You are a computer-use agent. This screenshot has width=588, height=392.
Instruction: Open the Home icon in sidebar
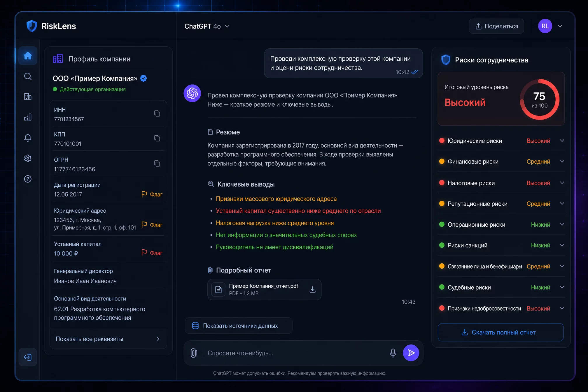pyautogui.click(x=28, y=56)
